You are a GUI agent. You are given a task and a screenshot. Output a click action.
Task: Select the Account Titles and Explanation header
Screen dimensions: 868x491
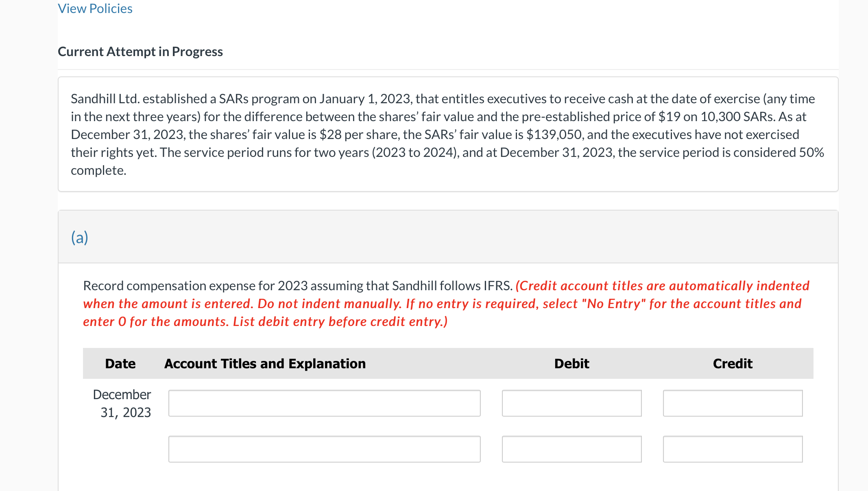tap(264, 363)
